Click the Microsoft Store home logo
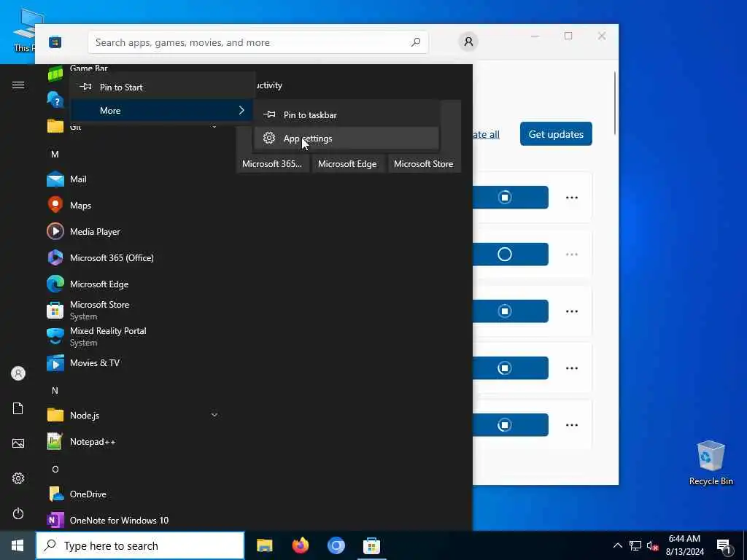747x560 pixels. coord(55,42)
